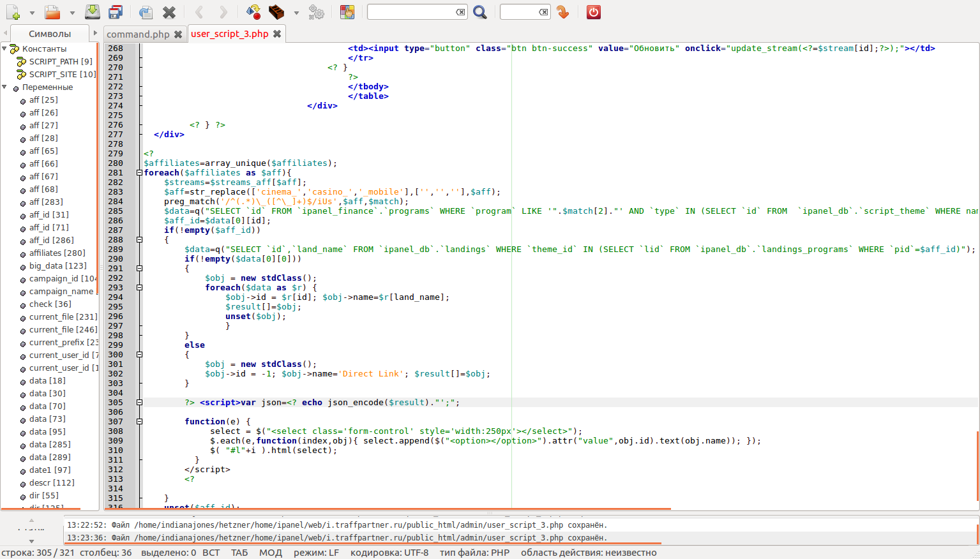Select big_data [123] symbol
Viewport: 980px width, 559px height.
point(58,265)
